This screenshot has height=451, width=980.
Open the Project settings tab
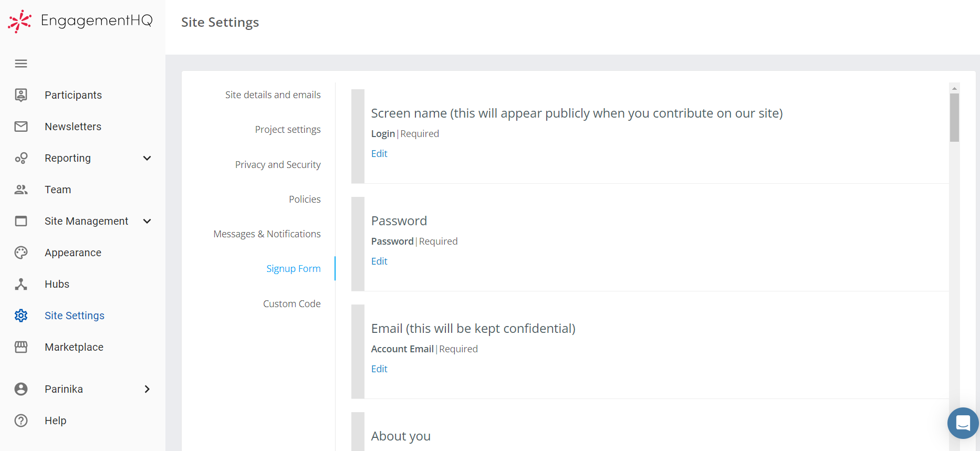[x=288, y=130]
